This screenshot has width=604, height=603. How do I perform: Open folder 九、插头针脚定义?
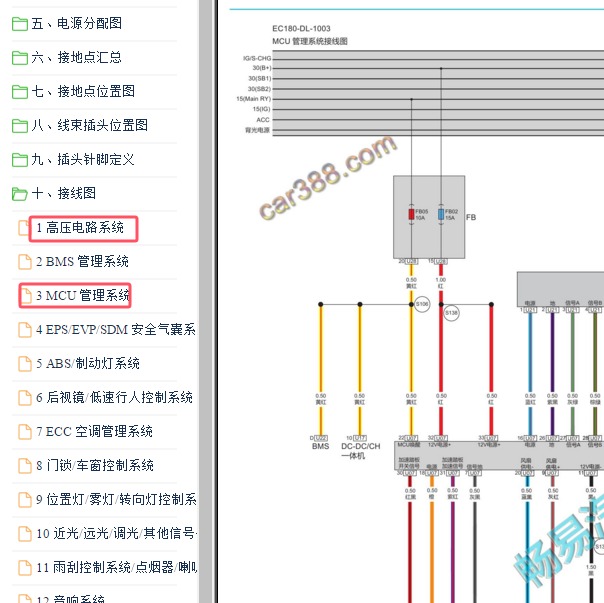(83, 159)
